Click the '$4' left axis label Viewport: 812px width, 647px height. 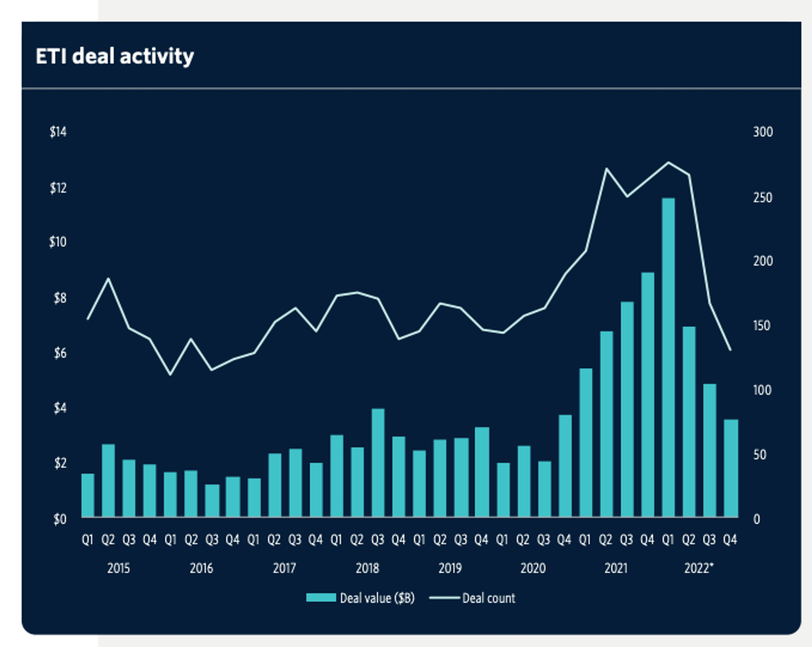60,408
